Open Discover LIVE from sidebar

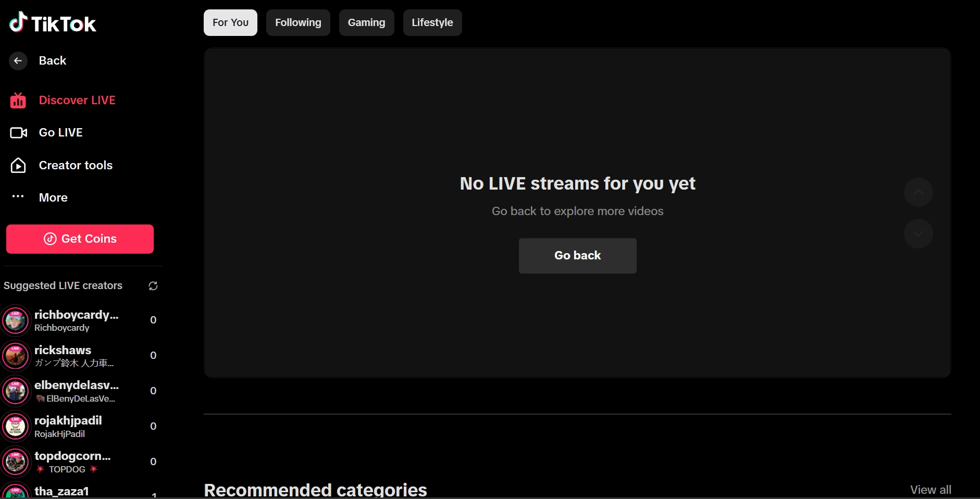77,100
